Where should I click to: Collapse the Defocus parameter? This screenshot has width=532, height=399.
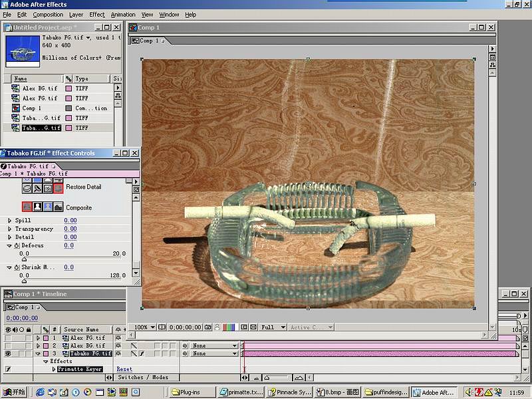9,245
